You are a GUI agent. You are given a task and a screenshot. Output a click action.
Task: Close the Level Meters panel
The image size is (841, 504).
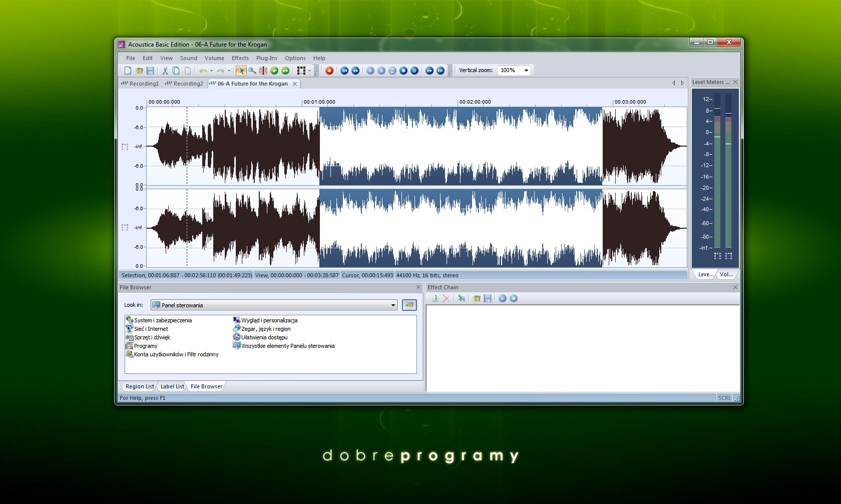(735, 82)
